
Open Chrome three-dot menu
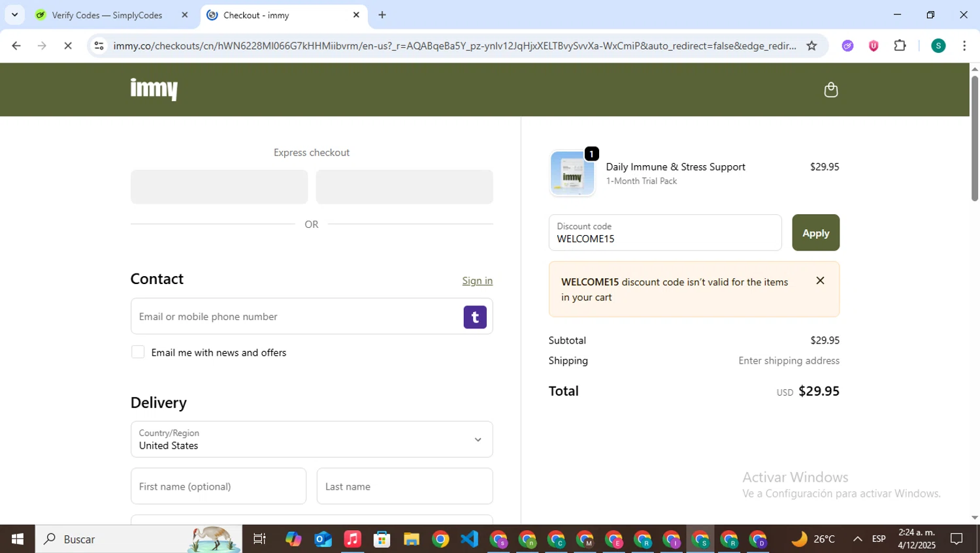pyautogui.click(x=964, y=46)
